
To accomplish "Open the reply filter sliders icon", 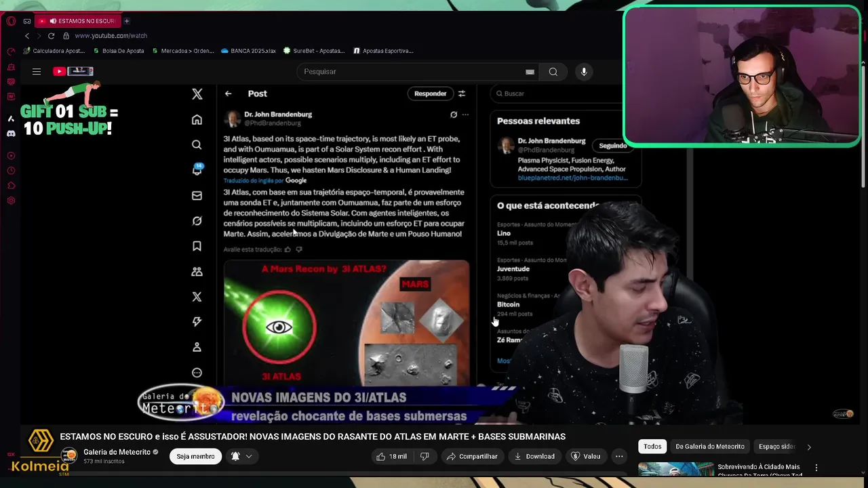I will click(x=462, y=94).
